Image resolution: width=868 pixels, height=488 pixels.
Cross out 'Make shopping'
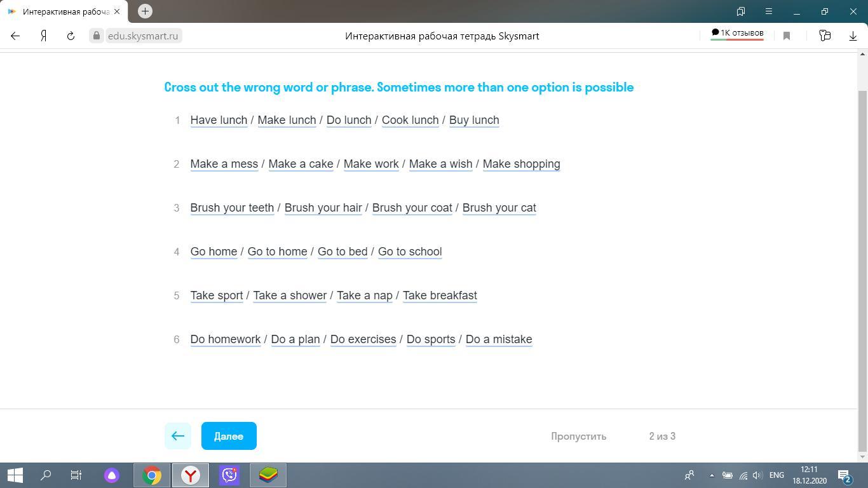[x=521, y=164]
